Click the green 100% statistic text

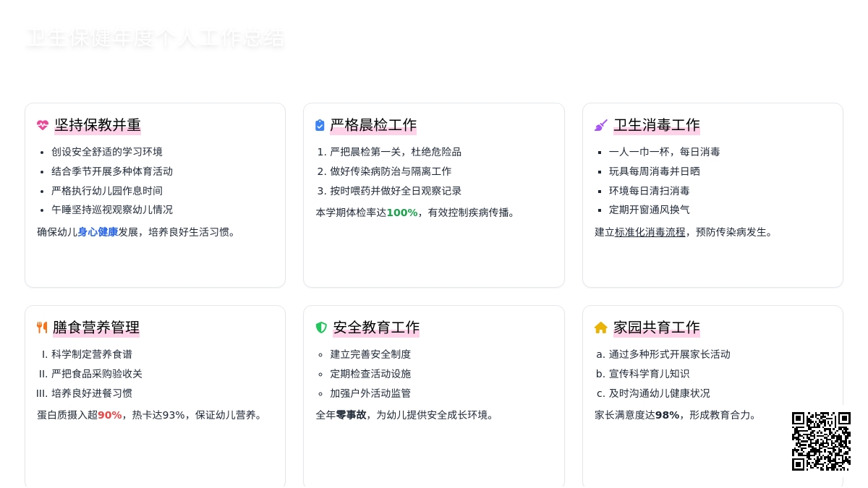click(x=401, y=213)
